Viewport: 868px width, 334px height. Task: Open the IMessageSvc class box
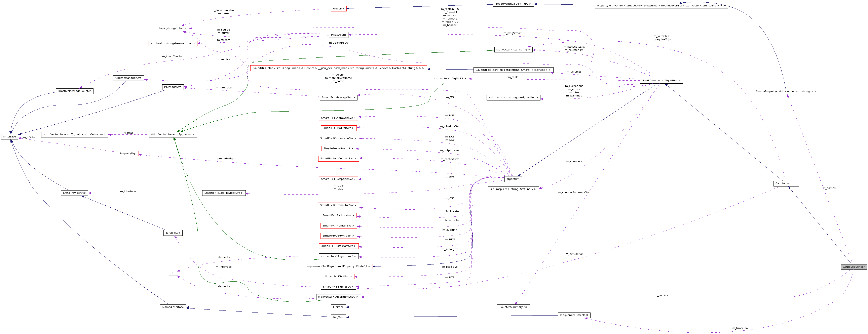173,87
